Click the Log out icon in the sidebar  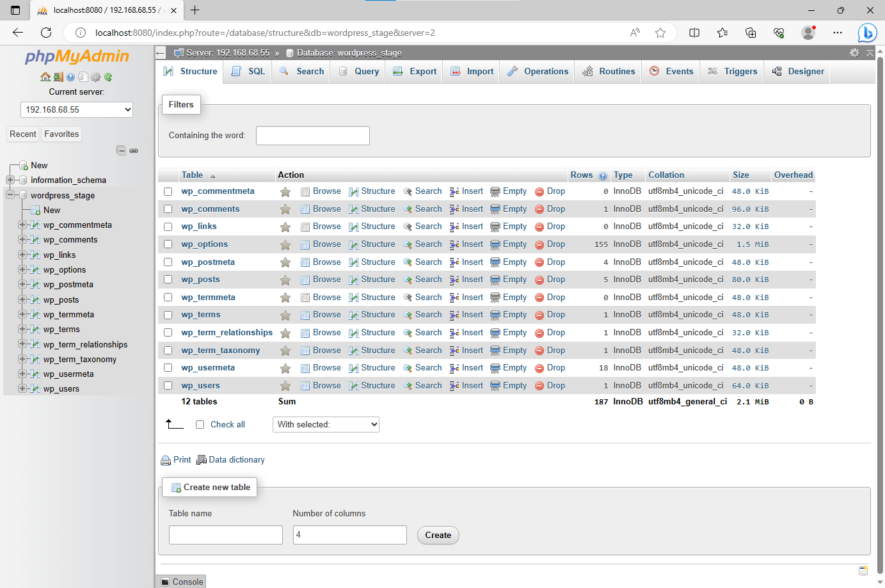coord(58,77)
